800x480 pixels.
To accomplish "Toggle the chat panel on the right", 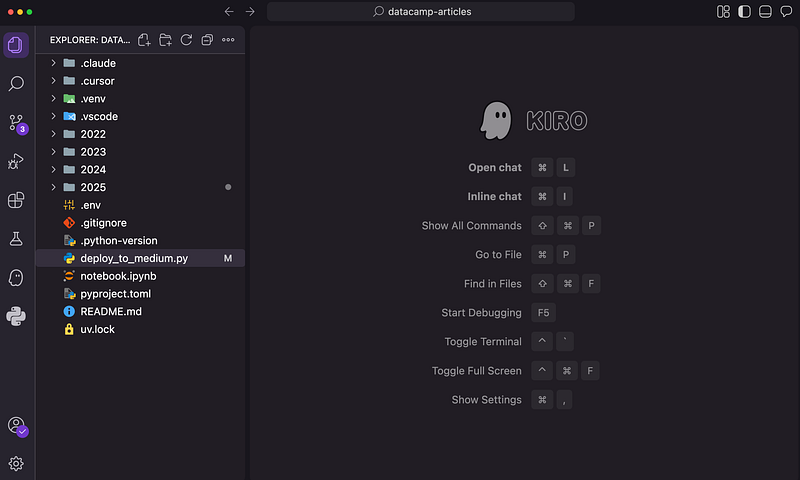I will [x=786, y=12].
